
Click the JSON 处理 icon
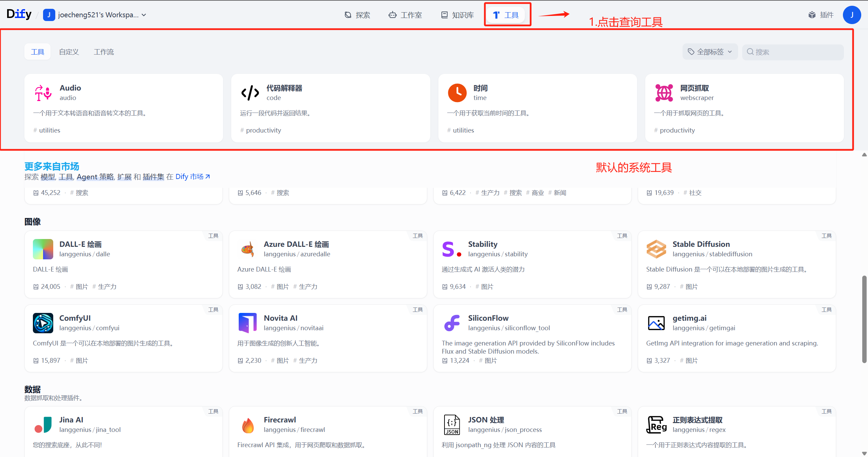tap(452, 425)
